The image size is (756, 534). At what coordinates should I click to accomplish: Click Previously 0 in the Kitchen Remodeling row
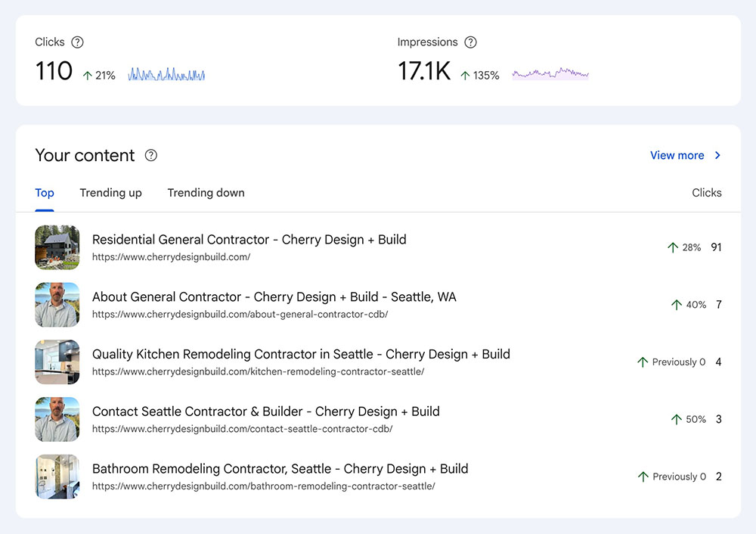click(x=671, y=362)
